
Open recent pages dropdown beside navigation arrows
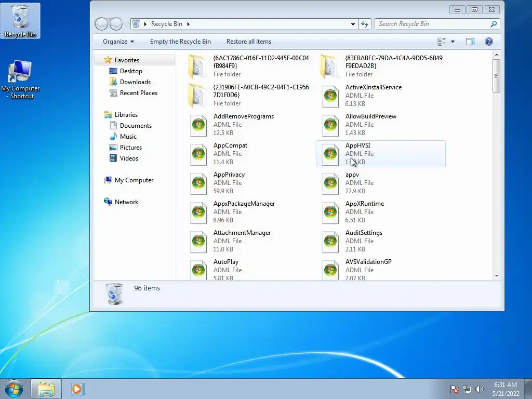[x=127, y=24]
